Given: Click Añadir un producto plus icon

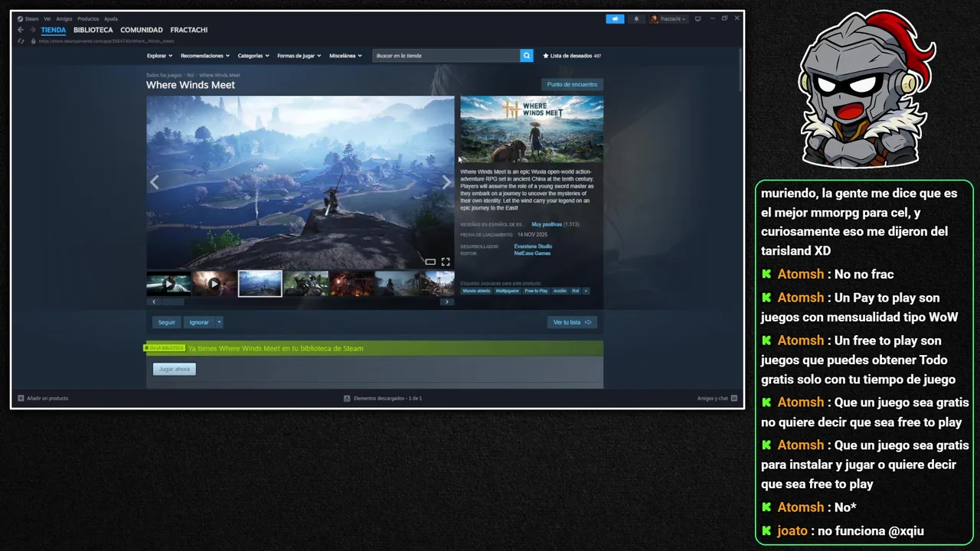Looking at the screenshot, I should 21,398.
